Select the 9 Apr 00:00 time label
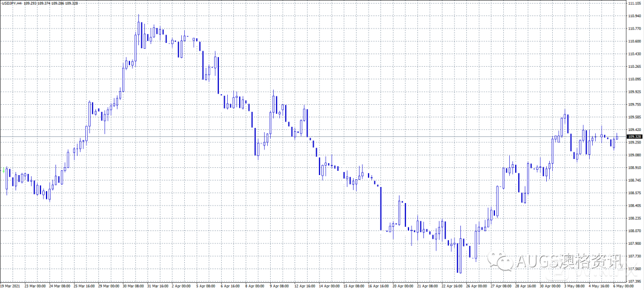 click(x=279, y=285)
